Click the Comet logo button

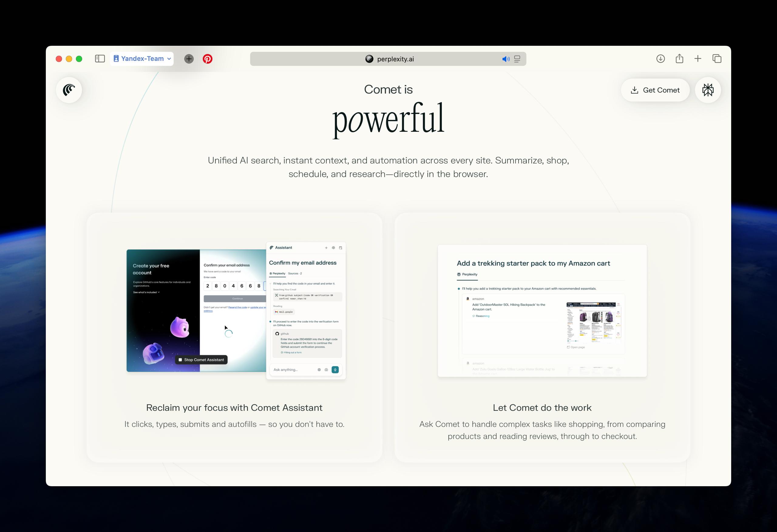69,90
